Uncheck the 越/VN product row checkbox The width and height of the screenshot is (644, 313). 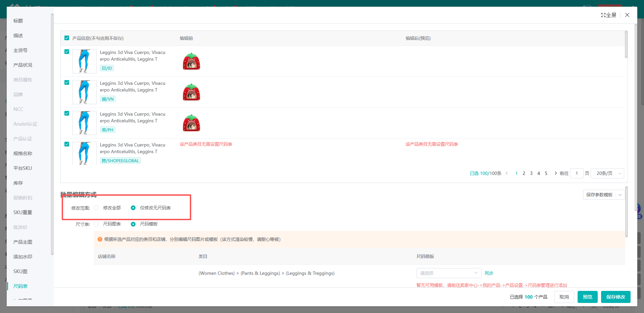[x=67, y=82]
